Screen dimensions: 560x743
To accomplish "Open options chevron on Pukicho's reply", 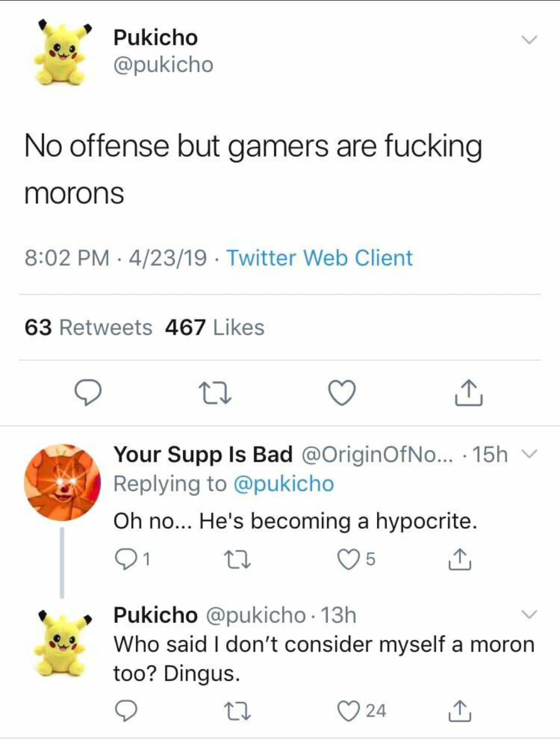I will tap(529, 615).
